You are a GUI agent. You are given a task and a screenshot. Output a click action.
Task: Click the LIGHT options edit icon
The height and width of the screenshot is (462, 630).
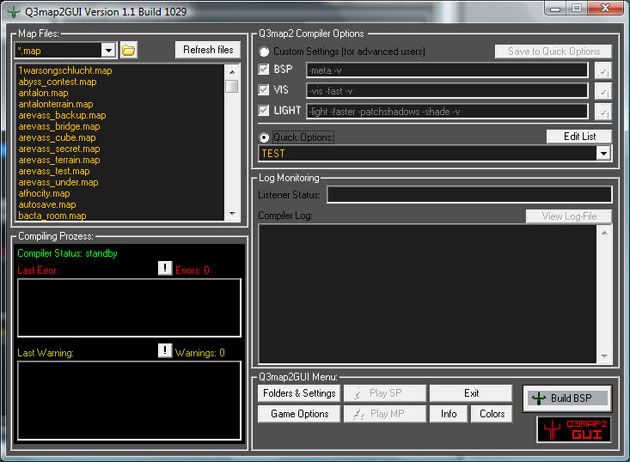(x=603, y=112)
